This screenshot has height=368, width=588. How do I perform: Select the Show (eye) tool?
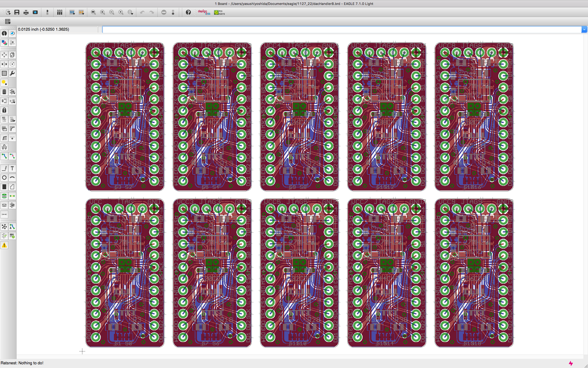pyautogui.click(x=12, y=33)
